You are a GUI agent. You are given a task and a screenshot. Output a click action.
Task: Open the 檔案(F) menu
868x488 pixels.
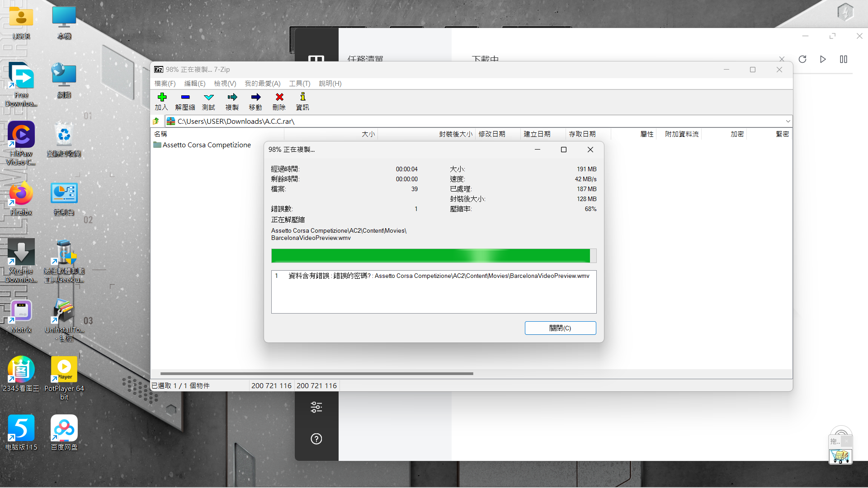(x=165, y=84)
